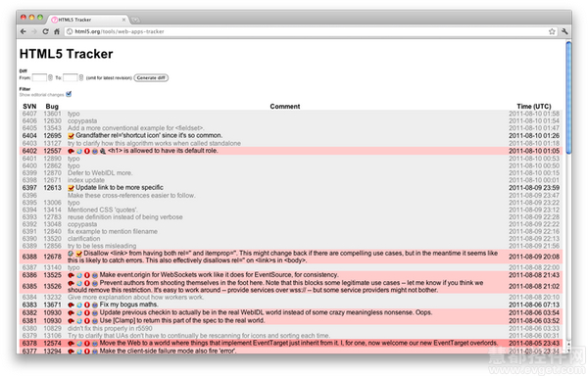Click the timestamp '2011-08-06 07:13'
The image size is (588, 376).
point(534,305)
